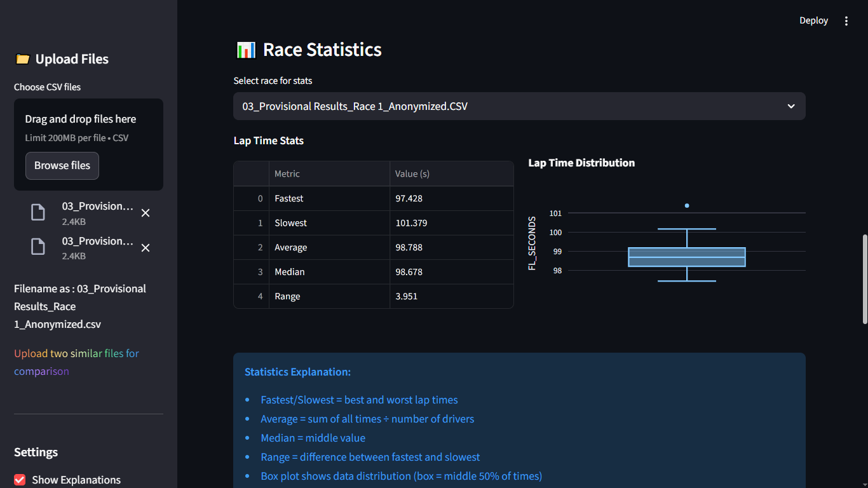Enable the red checkbox under Settings
868x488 pixels.
(x=20, y=480)
